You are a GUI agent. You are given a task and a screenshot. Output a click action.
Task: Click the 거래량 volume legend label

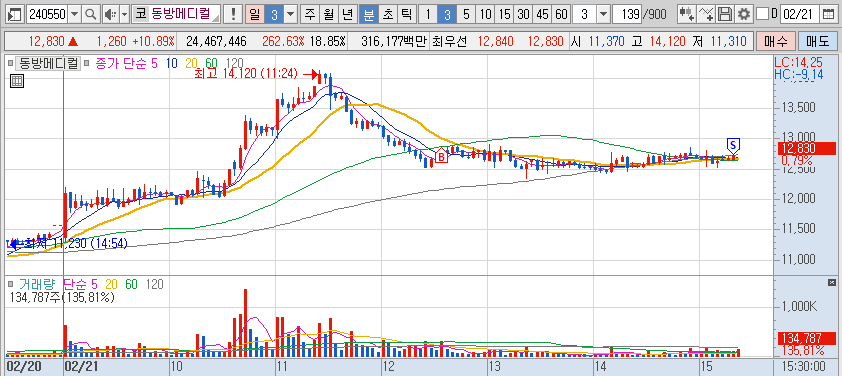point(38,284)
